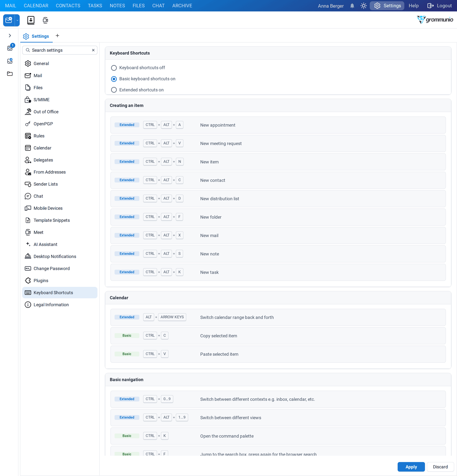
Task: Open Plugins puzzle icon
Action: [x=28, y=281]
